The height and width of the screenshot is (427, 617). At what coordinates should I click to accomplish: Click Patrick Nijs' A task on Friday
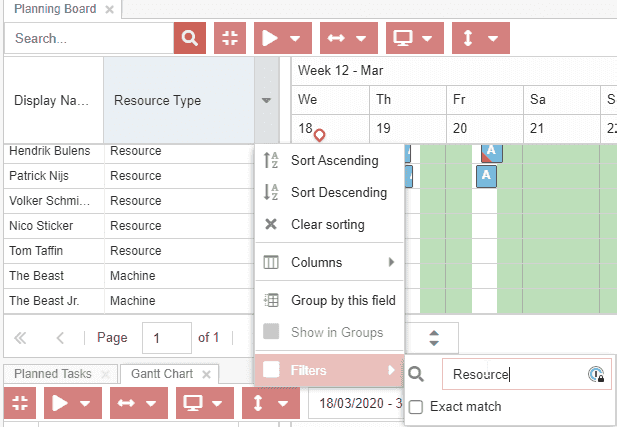pyautogui.click(x=486, y=176)
